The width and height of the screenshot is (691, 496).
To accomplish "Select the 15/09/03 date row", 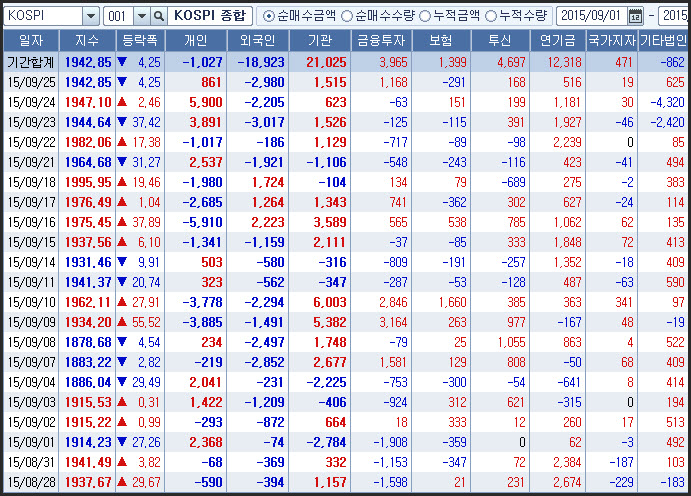I will coord(32,402).
